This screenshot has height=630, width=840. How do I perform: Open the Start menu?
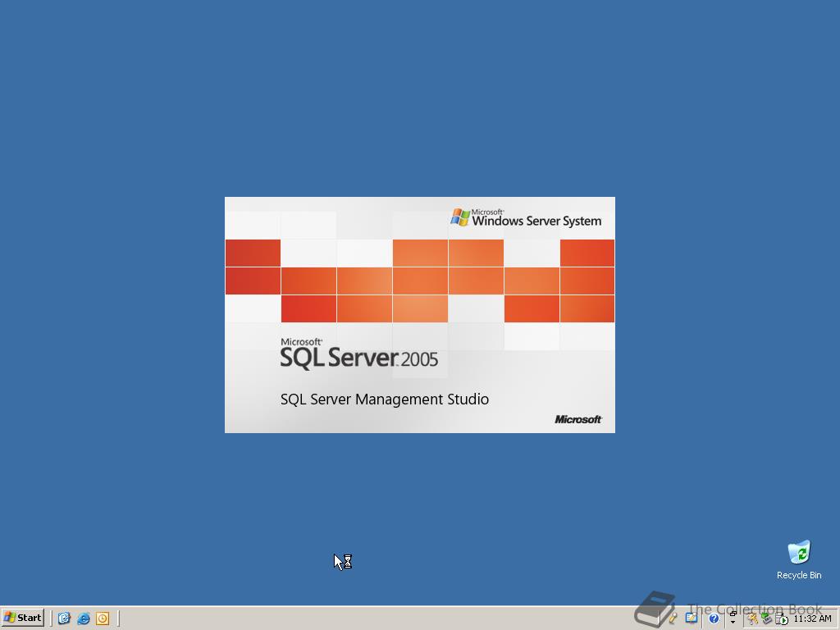[23, 618]
